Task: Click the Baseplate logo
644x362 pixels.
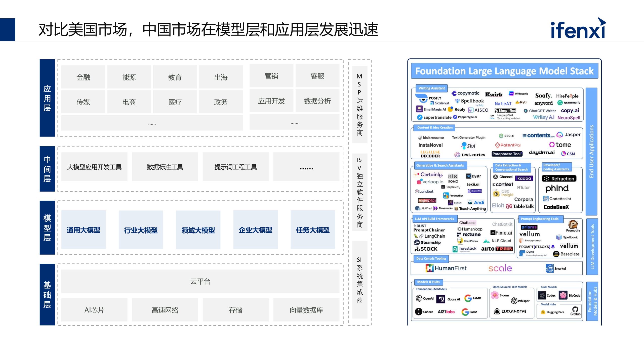Action: point(566,254)
